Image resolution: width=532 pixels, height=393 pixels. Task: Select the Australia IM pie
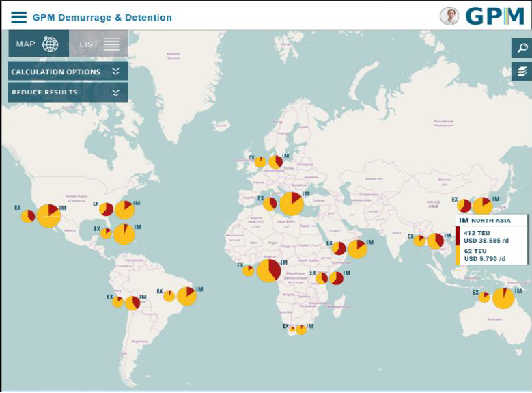503,298
